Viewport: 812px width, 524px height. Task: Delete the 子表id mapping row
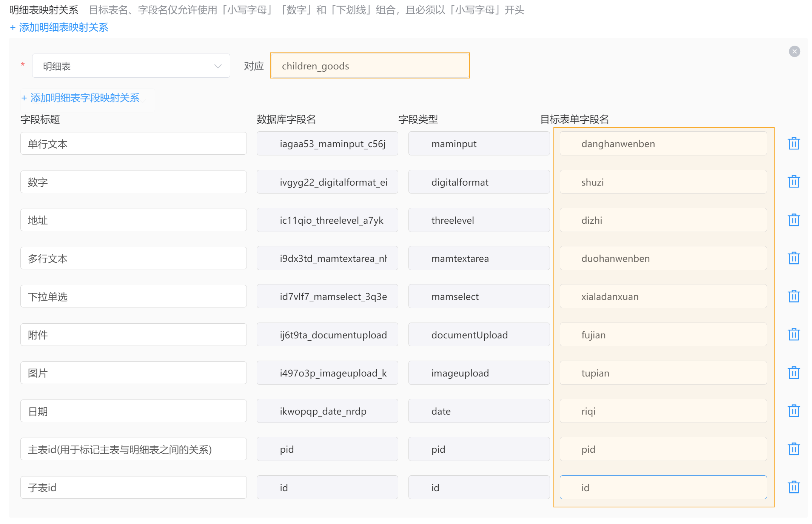pos(794,487)
